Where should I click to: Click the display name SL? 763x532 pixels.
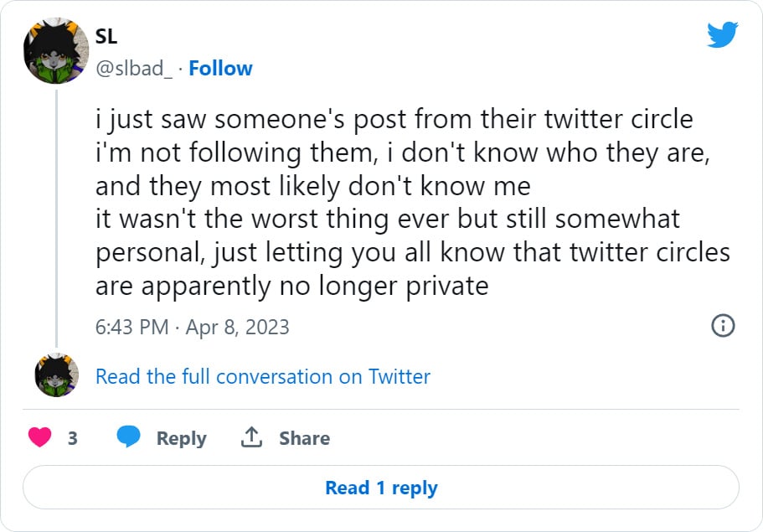[x=105, y=37]
